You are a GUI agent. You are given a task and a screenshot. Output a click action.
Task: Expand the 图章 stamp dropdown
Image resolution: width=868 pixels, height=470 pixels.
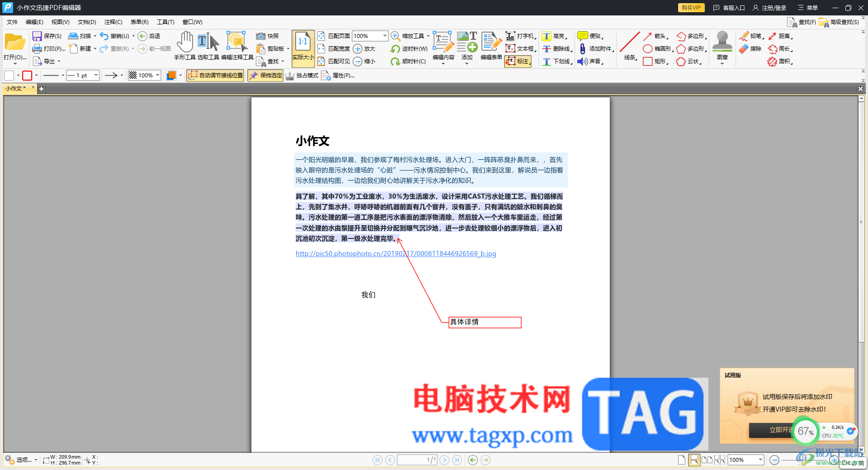722,64
